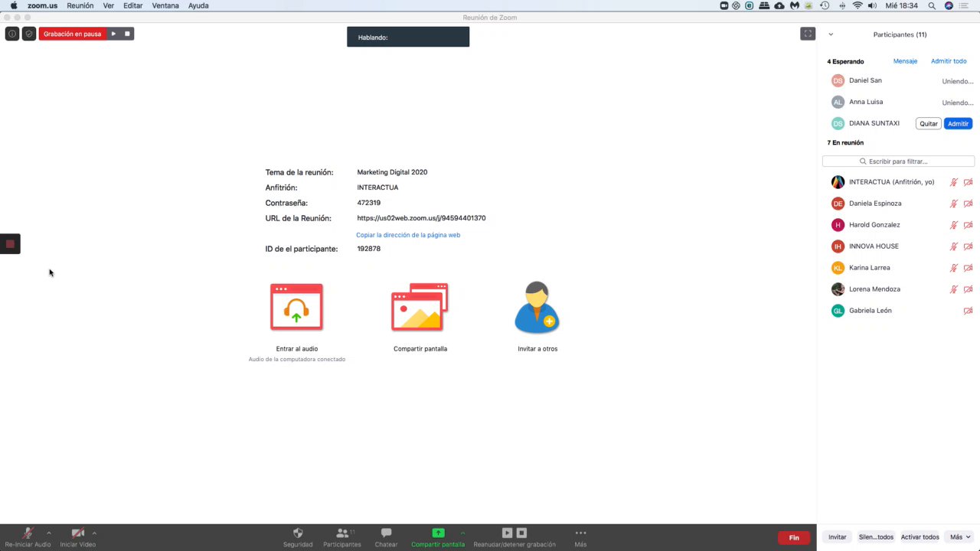Open the Apple menu

coord(13,5)
